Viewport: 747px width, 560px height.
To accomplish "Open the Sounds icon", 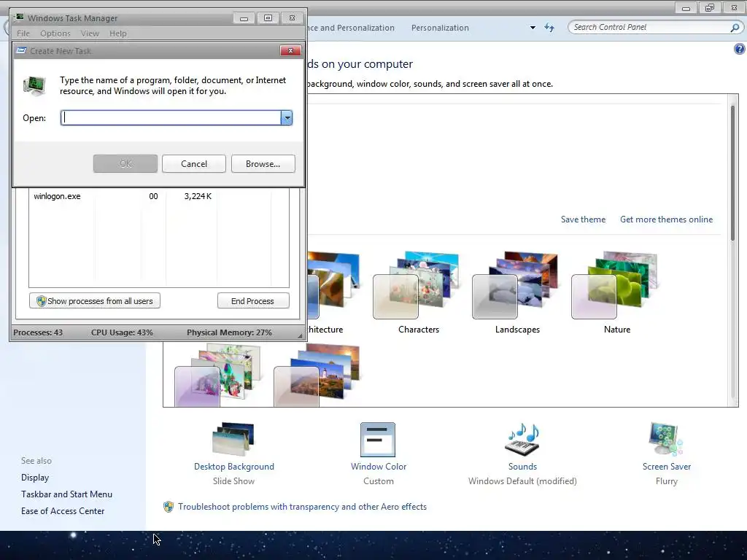I will (522, 440).
